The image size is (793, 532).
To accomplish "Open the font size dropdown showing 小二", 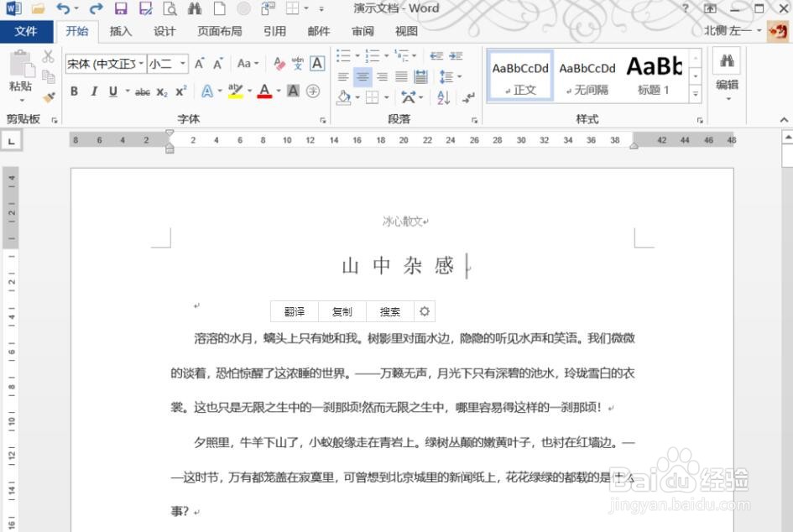I will click(164, 64).
